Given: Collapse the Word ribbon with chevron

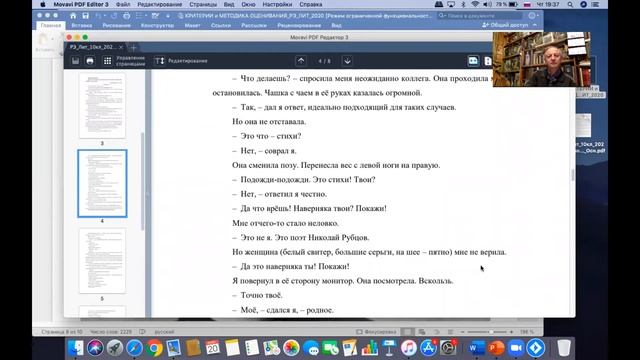Looking at the screenshot, I should [535, 25].
